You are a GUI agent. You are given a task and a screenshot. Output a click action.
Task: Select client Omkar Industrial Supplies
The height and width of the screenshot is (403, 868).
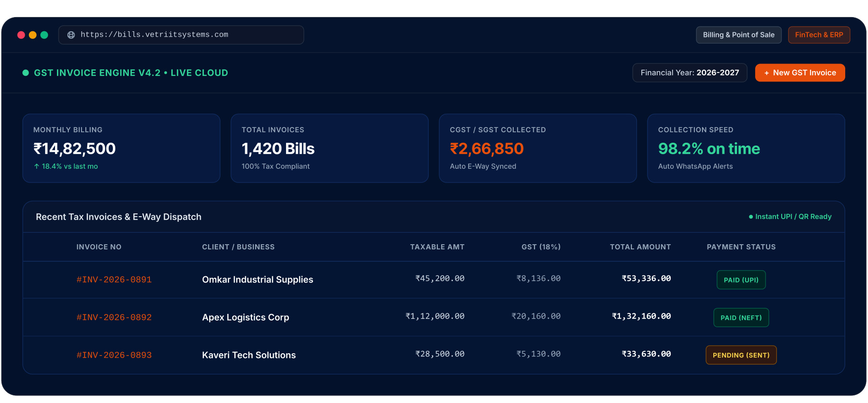click(x=258, y=280)
